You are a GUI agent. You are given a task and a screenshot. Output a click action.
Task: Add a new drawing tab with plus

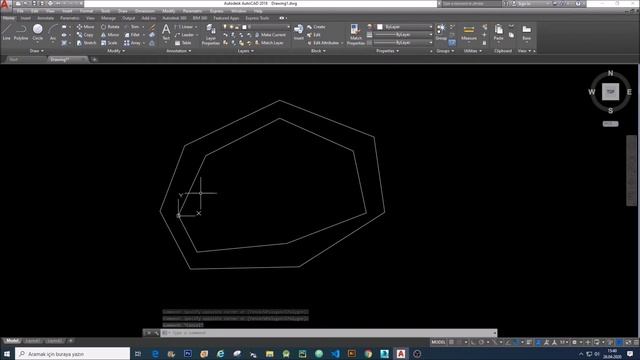tap(94, 60)
